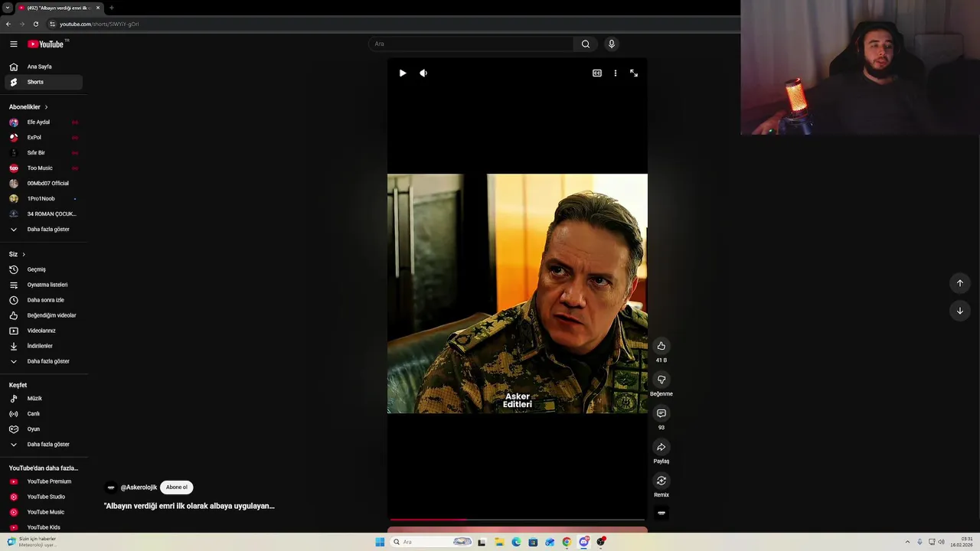The height and width of the screenshot is (551, 980).
Task: Expand the video title description text
Action: coord(189,506)
